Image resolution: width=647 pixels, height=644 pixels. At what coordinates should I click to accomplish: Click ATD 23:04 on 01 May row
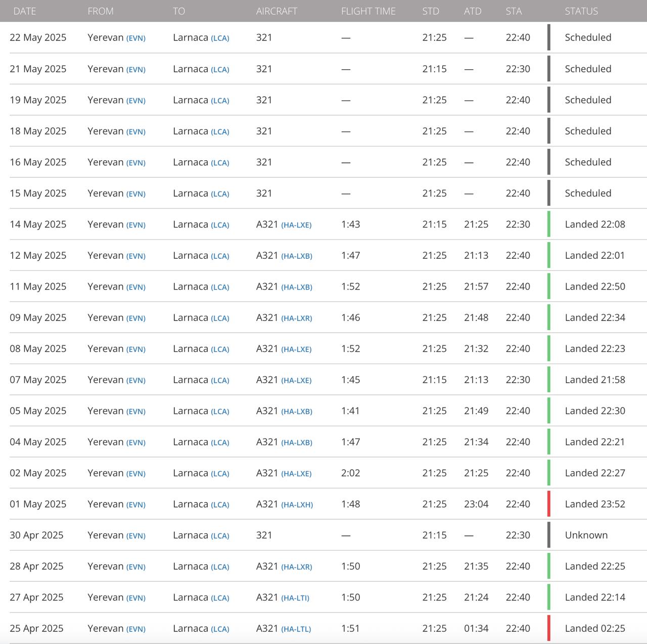[476, 504]
